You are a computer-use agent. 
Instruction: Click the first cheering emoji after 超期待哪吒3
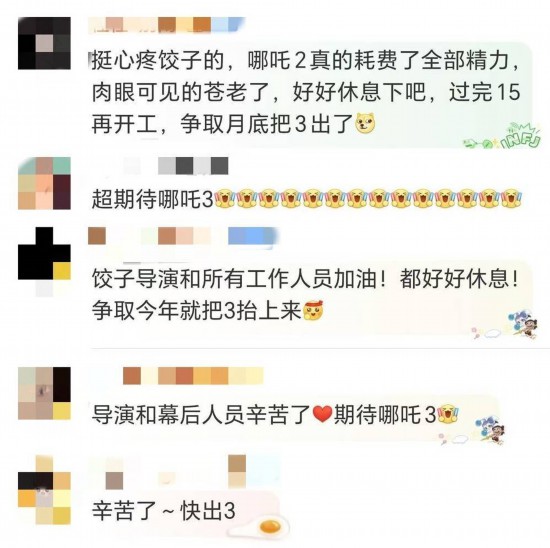225,199
